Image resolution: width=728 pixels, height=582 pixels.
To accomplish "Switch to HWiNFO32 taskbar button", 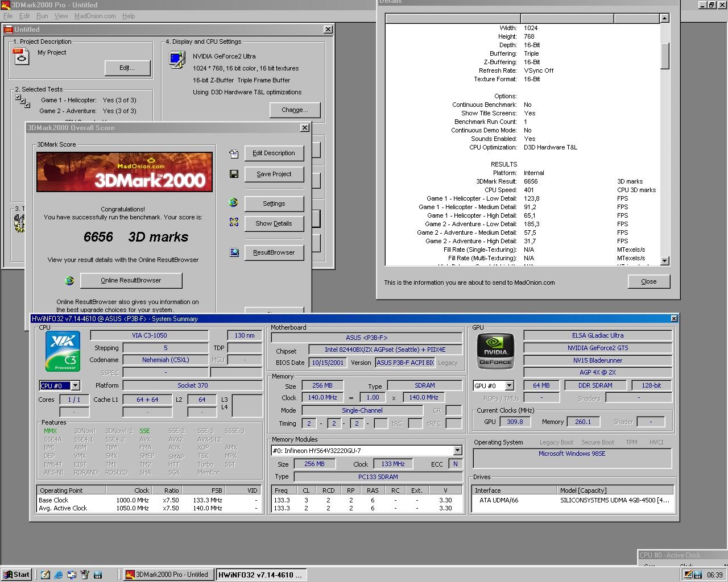I will click(261, 575).
